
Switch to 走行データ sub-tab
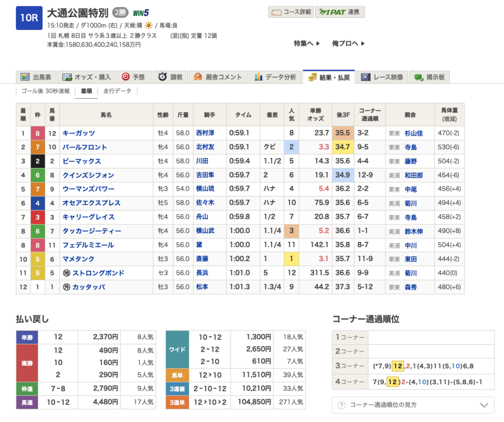[117, 91]
